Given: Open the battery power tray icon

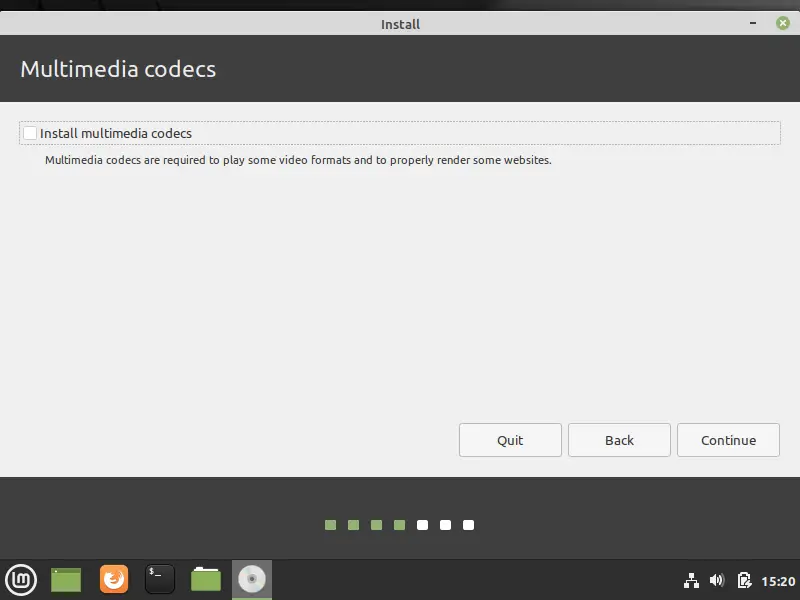Looking at the screenshot, I should point(744,580).
